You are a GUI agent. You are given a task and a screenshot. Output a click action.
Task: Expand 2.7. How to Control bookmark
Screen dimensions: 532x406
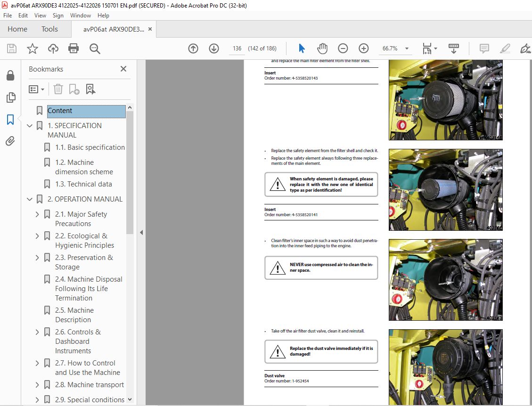[x=37, y=363]
